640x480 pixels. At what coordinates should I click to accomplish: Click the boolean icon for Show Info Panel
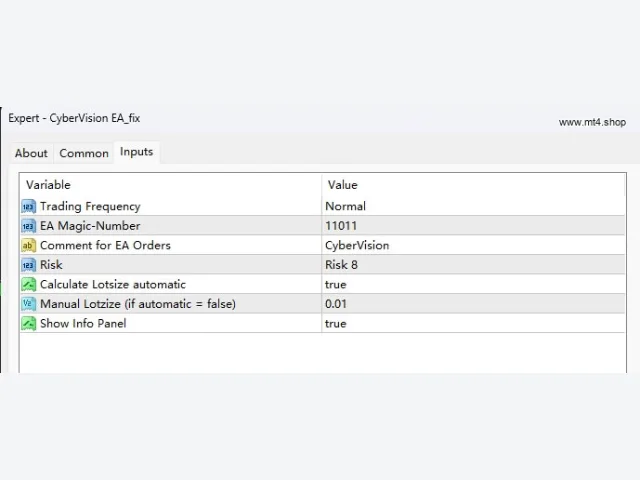coord(29,323)
